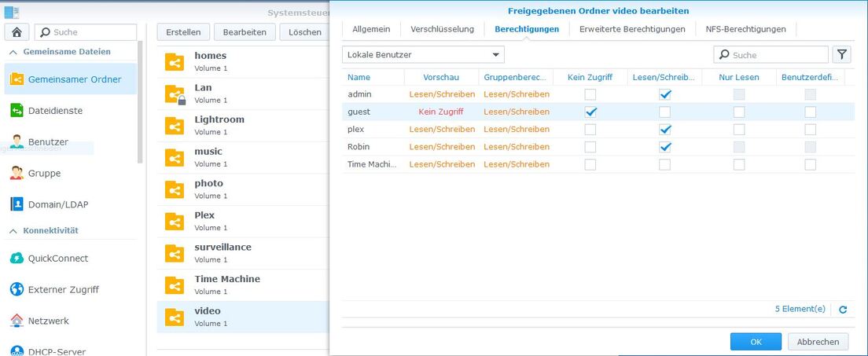Collapse the Konnektivität section

(x=13, y=230)
